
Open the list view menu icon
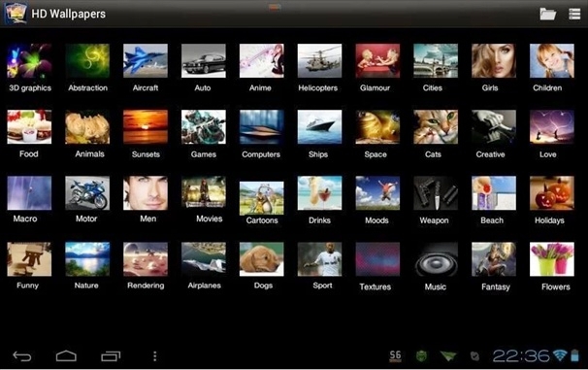(x=574, y=14)
